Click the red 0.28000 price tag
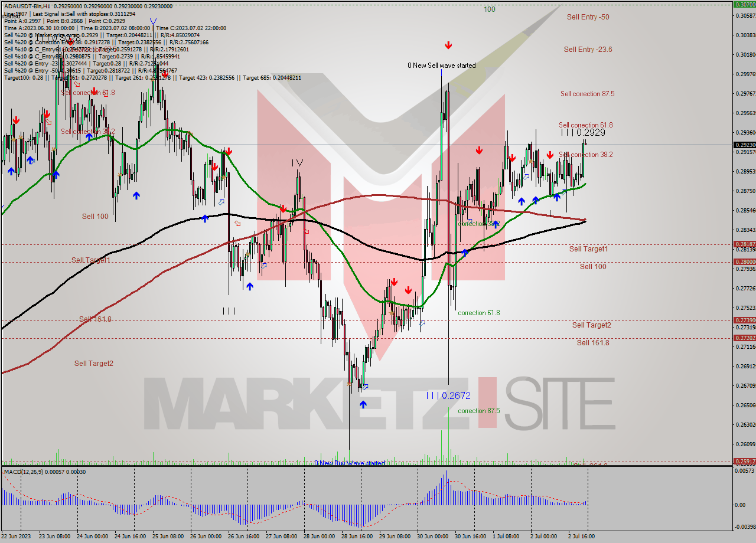756x543 pixels. (744, 261)
